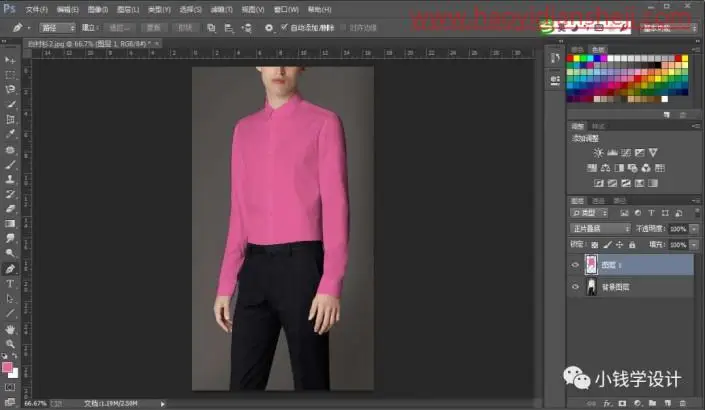Open the 图像(I) menu
This screenshot has height=410, width=705.
pos(98,9)
